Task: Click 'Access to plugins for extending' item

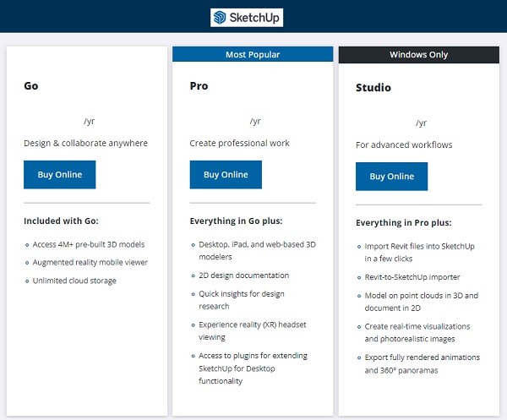Action: (x=253, y=368)
